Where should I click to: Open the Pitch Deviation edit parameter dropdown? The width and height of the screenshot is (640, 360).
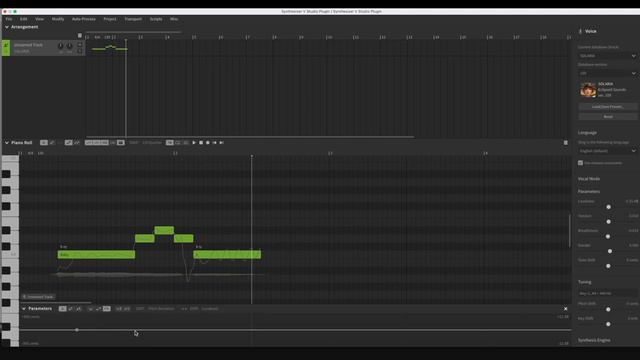[161, 309]
